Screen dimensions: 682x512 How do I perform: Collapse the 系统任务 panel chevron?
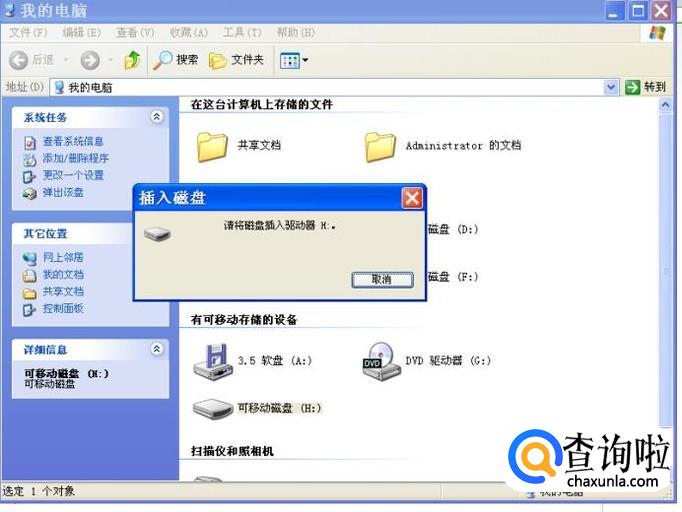click(x=157, y=117)
